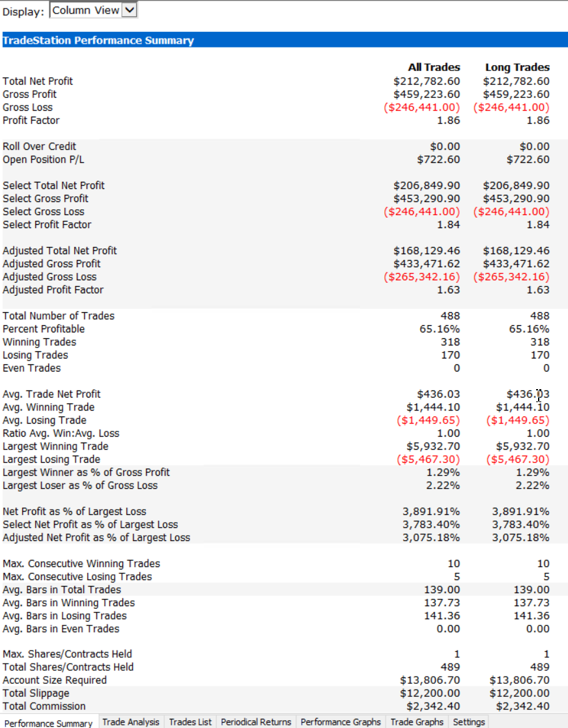Select the Total Number of Trades row

(x=285, y=315)
